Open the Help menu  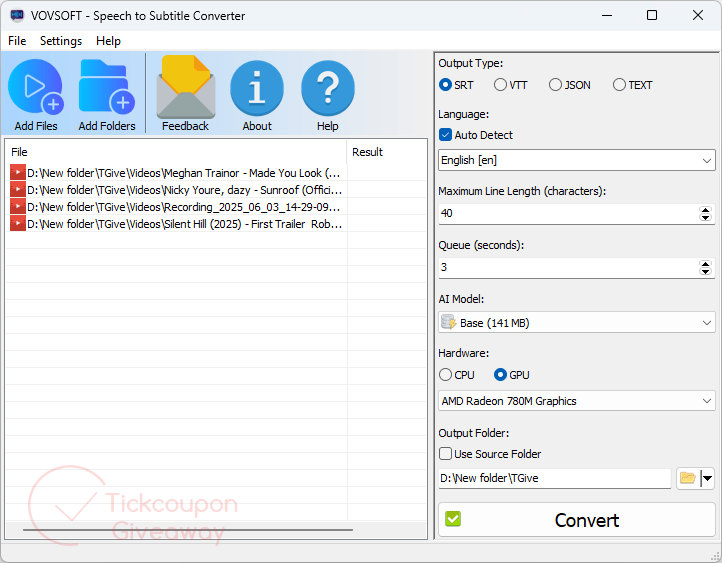coord(108,41)
